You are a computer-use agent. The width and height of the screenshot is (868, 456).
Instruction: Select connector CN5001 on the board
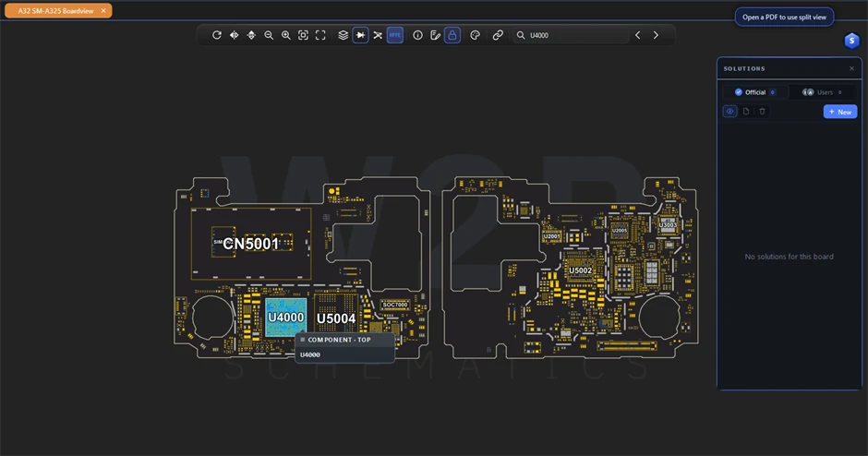coord(251,244)
